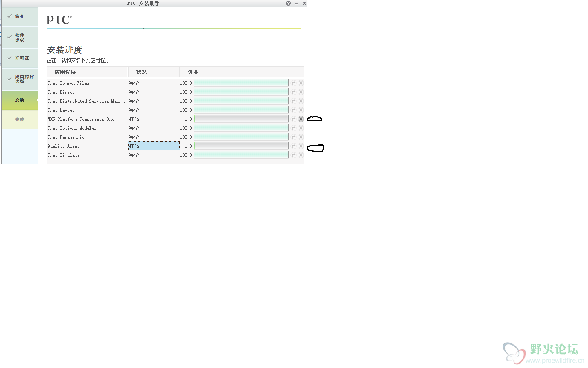Cancel the Creo Layout installation
The height and width of the screenshot is (368, 588).
(301, 110)
